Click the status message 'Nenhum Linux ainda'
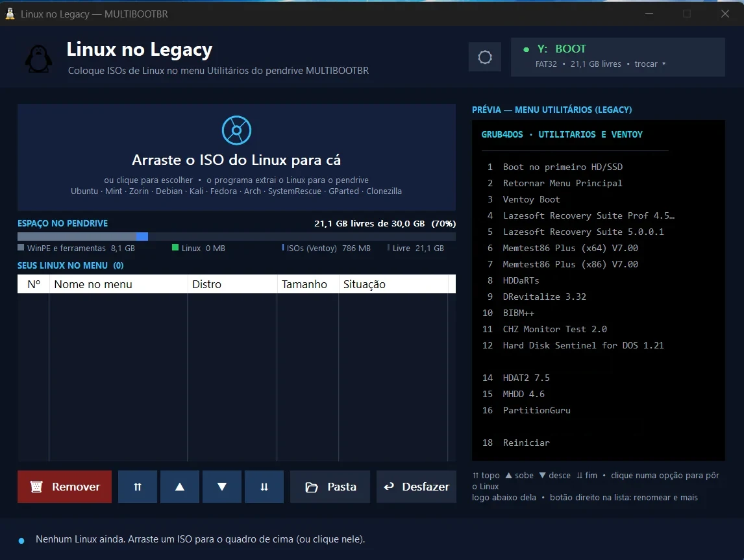 200,539
